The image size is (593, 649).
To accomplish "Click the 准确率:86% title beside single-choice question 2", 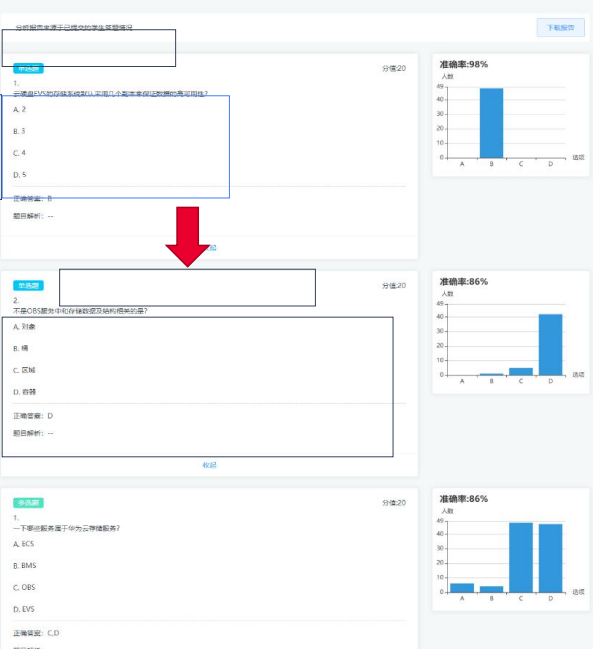I will [x=463, y=281].
